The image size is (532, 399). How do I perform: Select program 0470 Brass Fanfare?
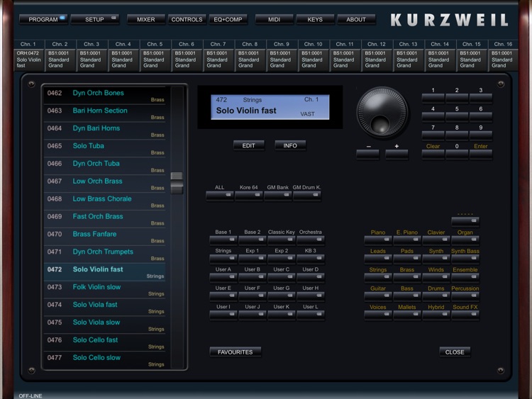coord(104,236)
